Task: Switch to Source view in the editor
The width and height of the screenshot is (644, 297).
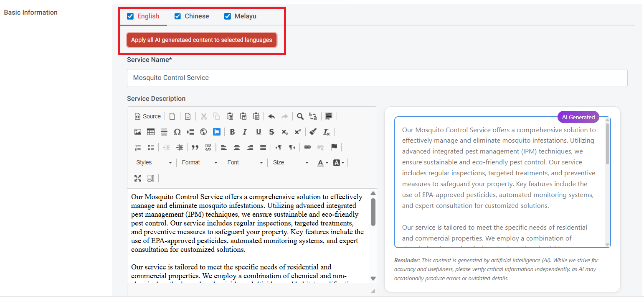Action: pos(147,116)
